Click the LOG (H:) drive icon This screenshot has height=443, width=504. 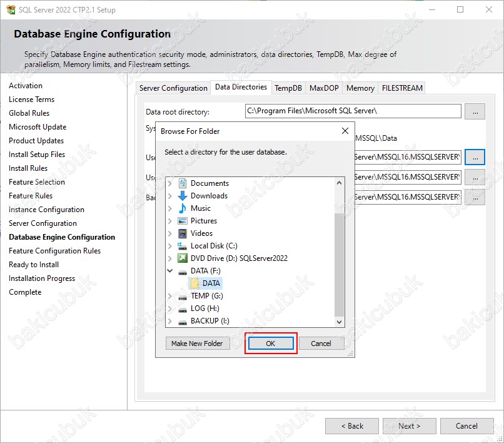click(182, 310)
